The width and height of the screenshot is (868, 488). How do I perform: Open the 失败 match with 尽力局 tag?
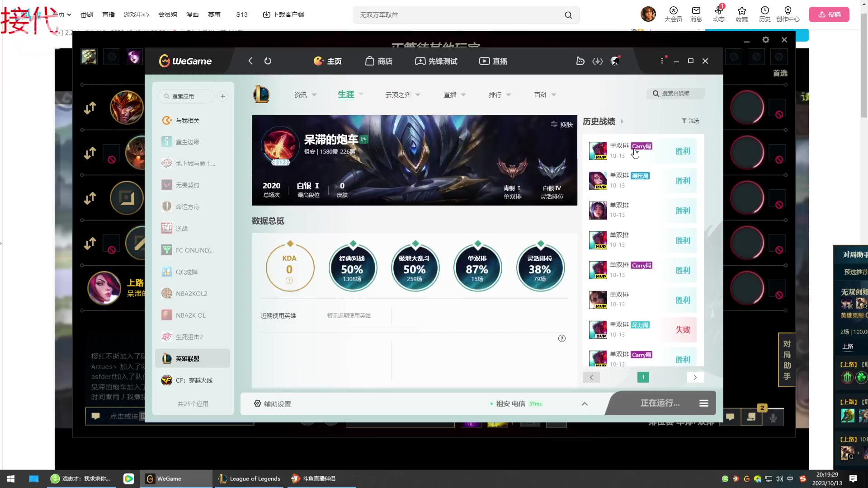point(642,329)
